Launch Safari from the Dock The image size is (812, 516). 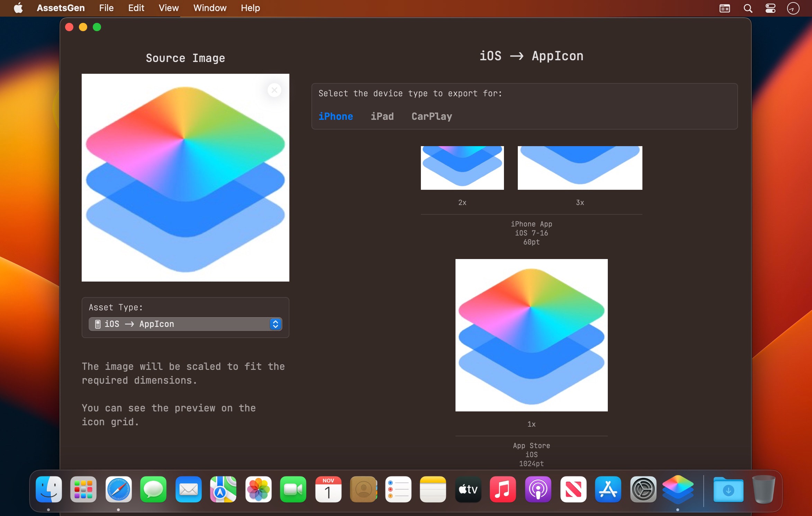(x=118, y=489)
